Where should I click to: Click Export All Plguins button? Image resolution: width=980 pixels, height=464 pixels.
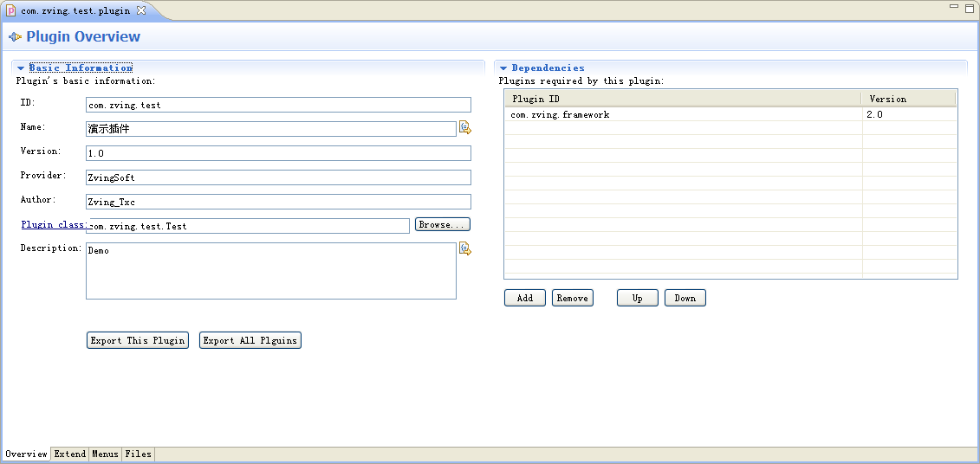[250, 340]
